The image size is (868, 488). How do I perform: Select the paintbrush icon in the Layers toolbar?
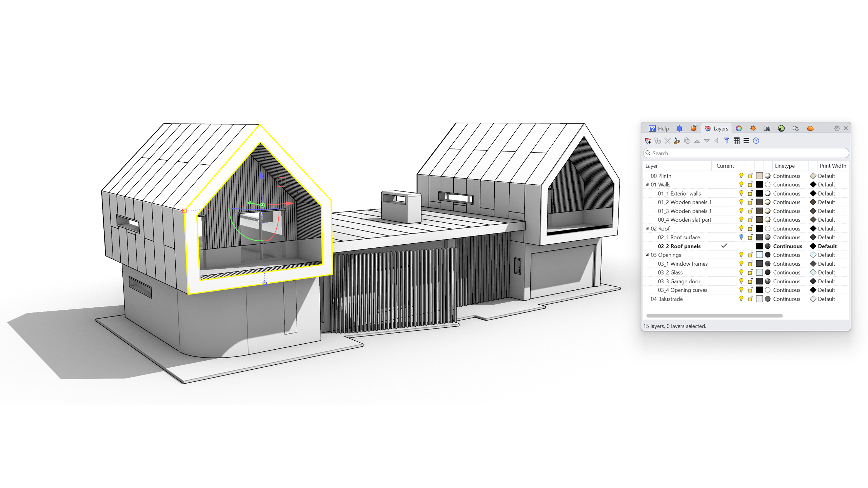point(677,141)
